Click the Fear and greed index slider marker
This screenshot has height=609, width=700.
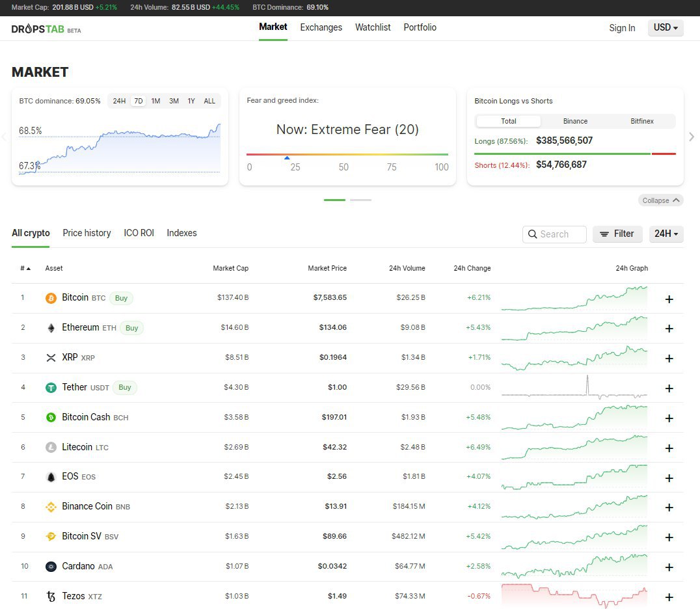pyautogui.click(x=287, y=157)
